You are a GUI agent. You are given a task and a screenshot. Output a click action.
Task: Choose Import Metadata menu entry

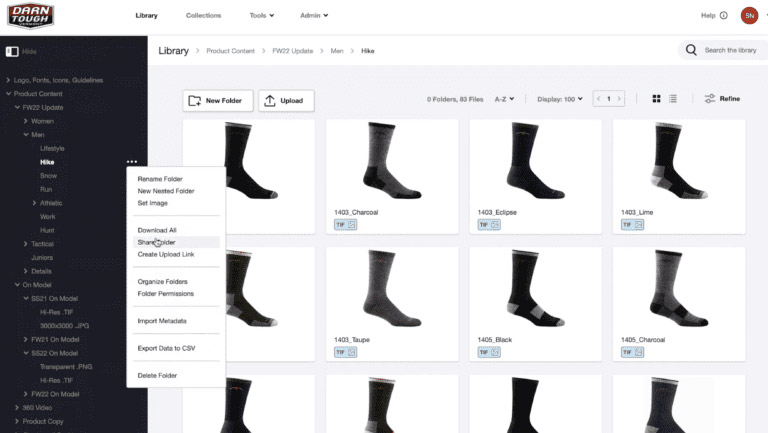(162, 321)
